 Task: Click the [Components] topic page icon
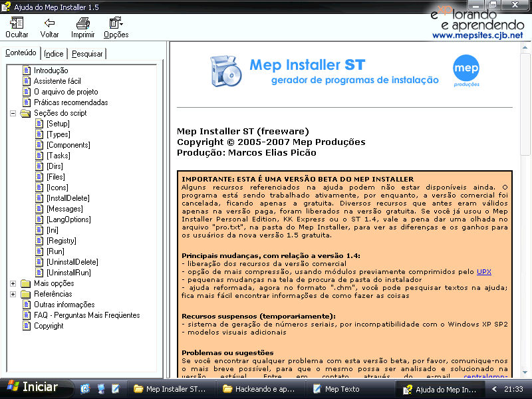point(40,145)
